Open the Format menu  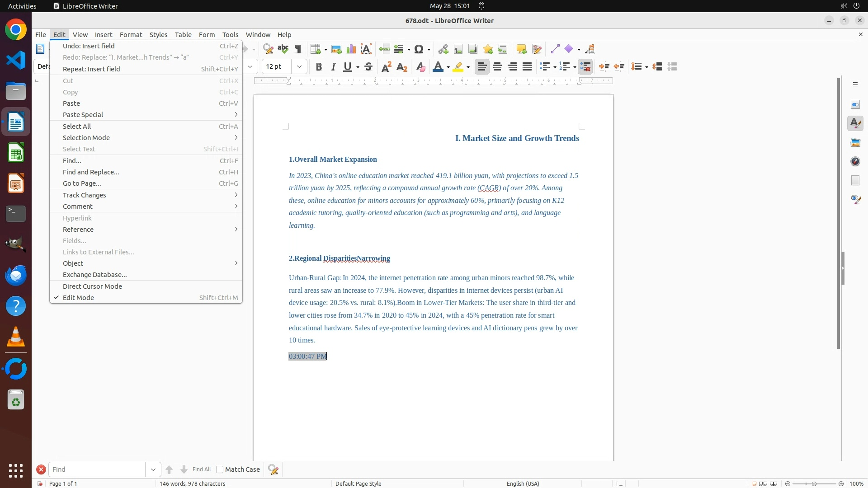click(x=131, y=35)
